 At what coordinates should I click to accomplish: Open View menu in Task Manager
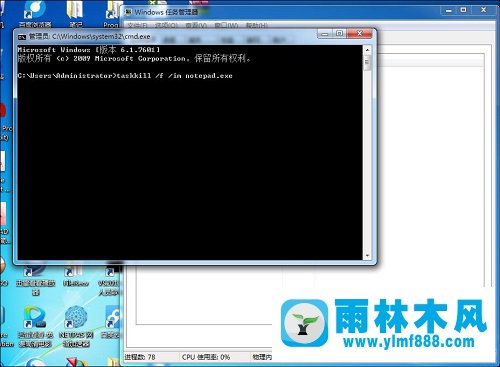[196, 25]
